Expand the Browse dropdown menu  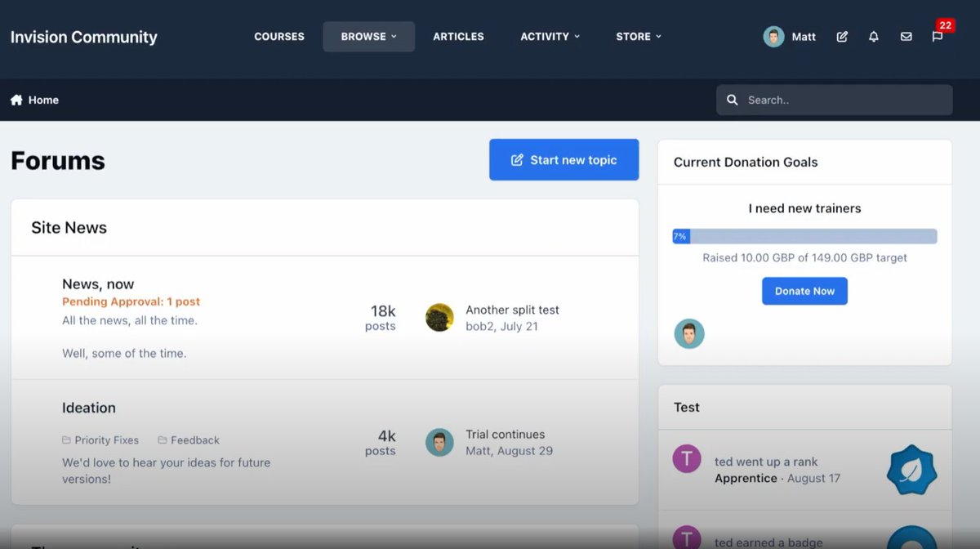coord(369,37)
